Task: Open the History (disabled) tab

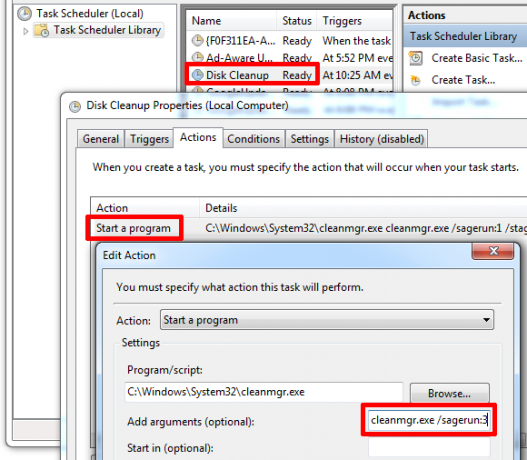Action: (381, 139)
